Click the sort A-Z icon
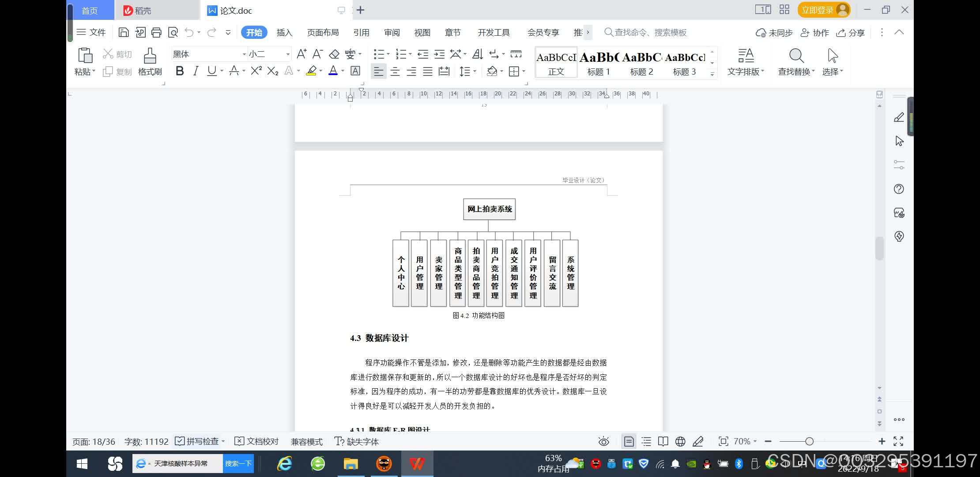 click(478, 54)
